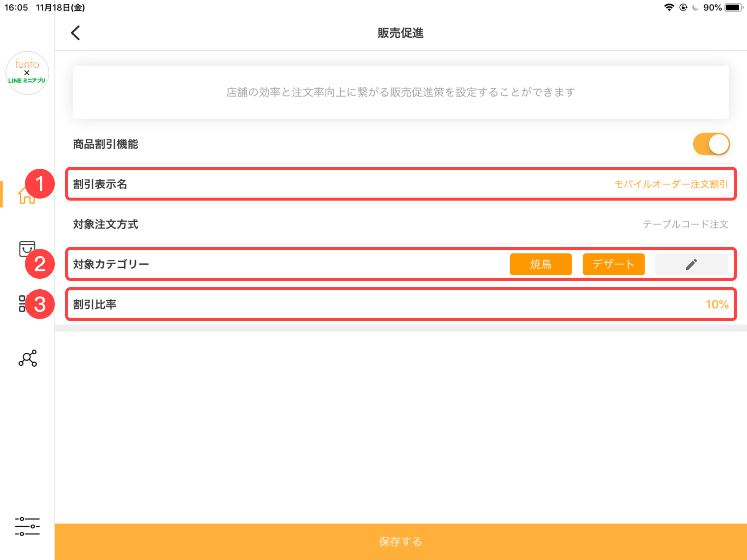This screenshot has height=560, width=747.
Task: Open the sliders settings icon in the sidebar
Action: tap(27, 526)
